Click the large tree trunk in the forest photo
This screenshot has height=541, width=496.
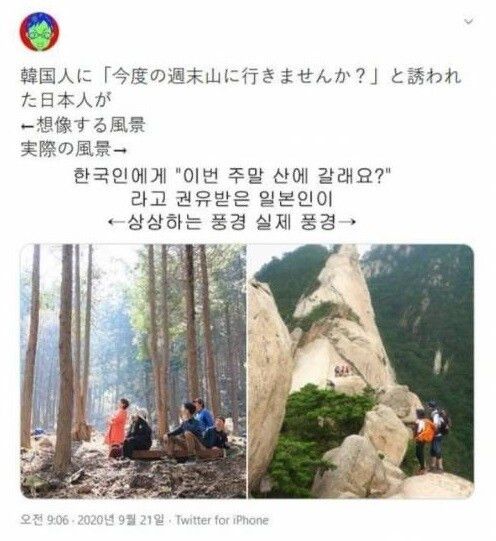pyautogui.click(x=65, y=355)
